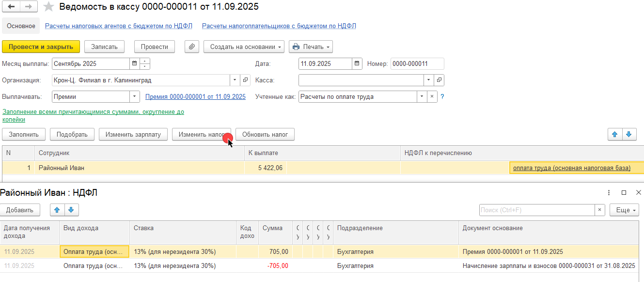Go back with the left arrow button
Viewport: 644px width, 282px height.
(11, 7)
